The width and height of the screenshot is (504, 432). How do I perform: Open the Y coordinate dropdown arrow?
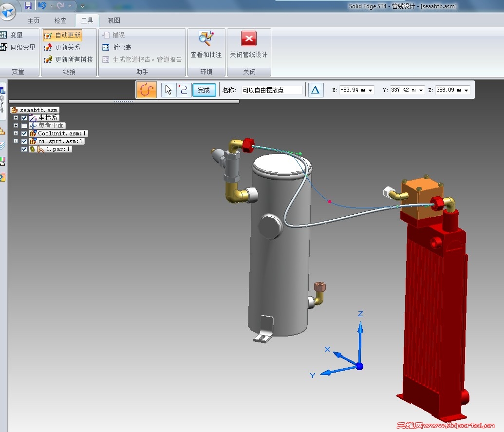[421, 90]
